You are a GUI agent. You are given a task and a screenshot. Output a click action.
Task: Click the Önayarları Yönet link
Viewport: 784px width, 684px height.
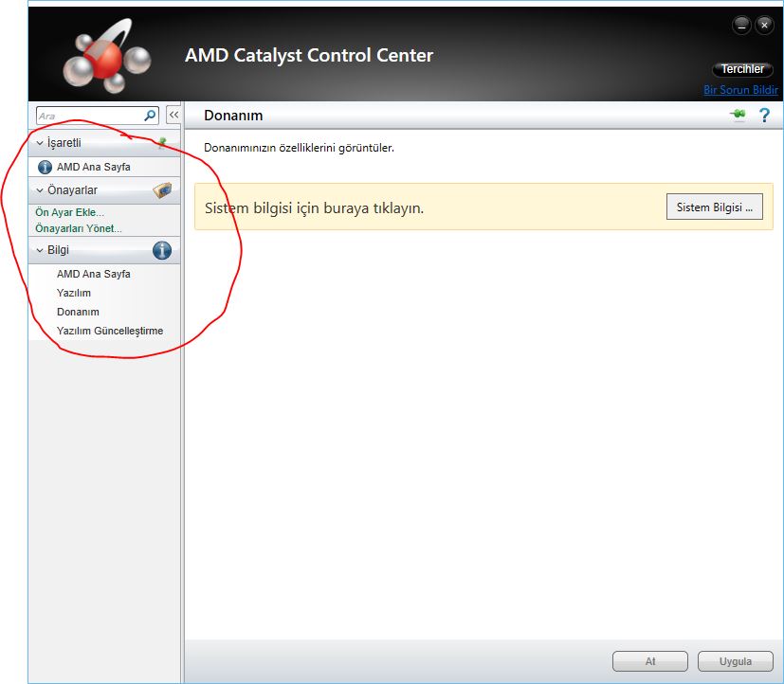tap(79, 228)
